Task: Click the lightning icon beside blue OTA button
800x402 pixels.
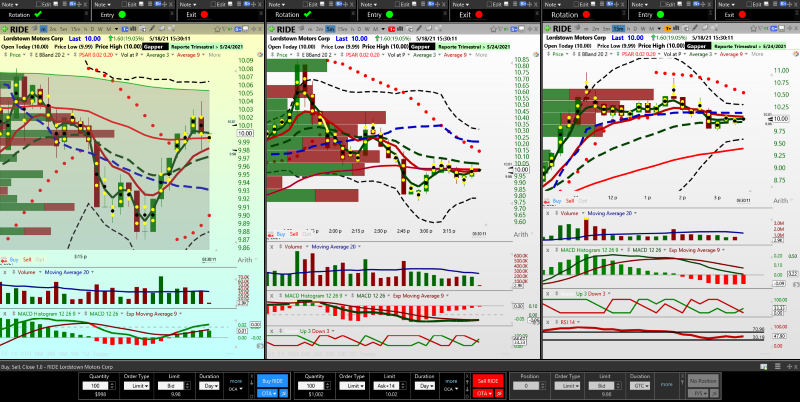Action: [x=284, y=393]
